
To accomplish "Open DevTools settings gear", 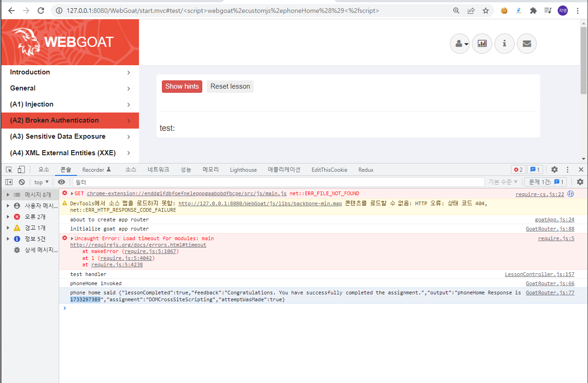I will click(555, 169).
